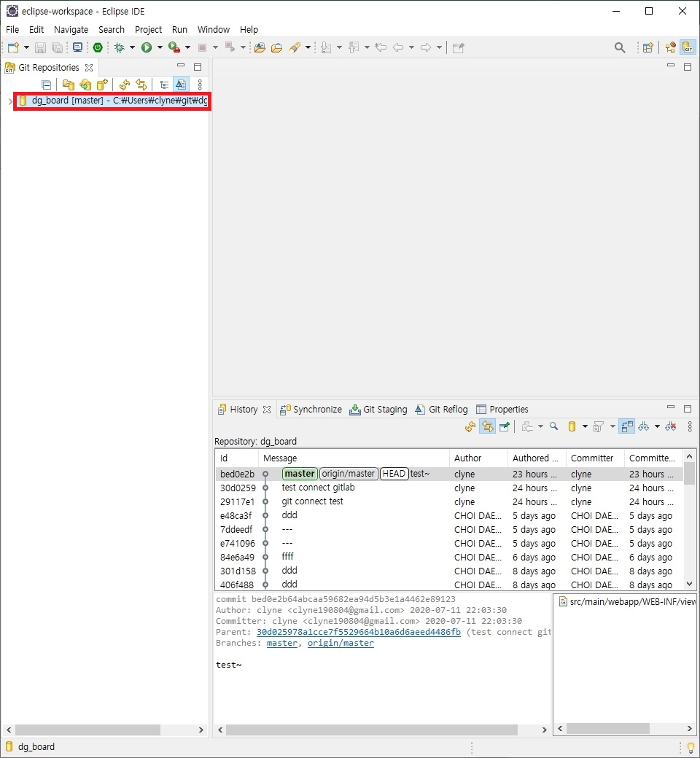Viewport: 700px width, 758px height.
Task: Click the Search flashlight icon in the main toolbar
Action: 295,47
